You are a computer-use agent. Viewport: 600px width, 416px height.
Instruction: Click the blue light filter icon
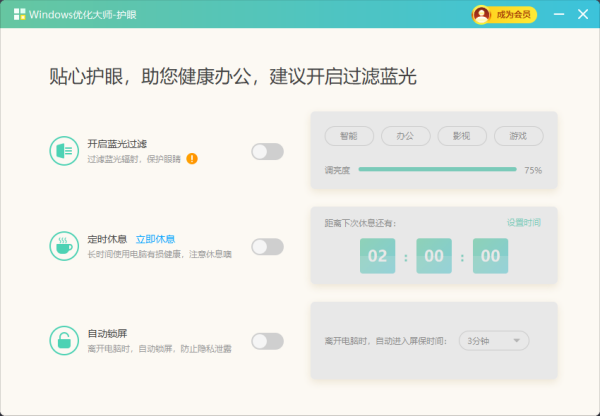[64, 151]
